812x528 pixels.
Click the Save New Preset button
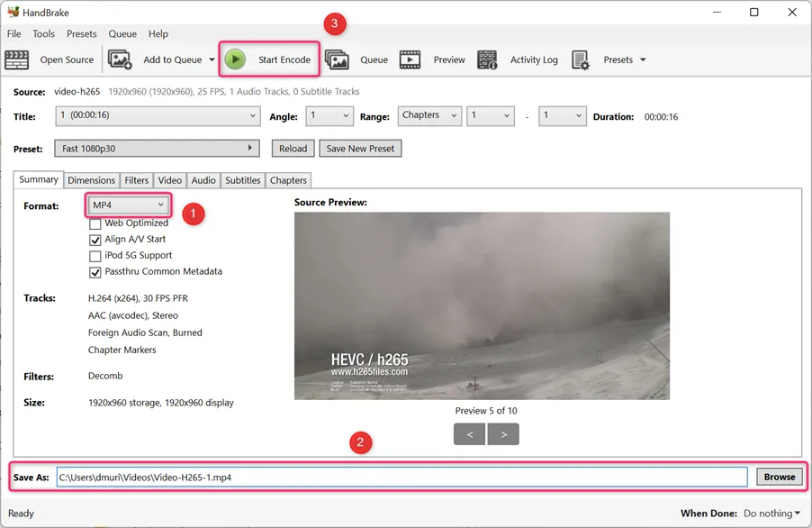pos(360,149)
